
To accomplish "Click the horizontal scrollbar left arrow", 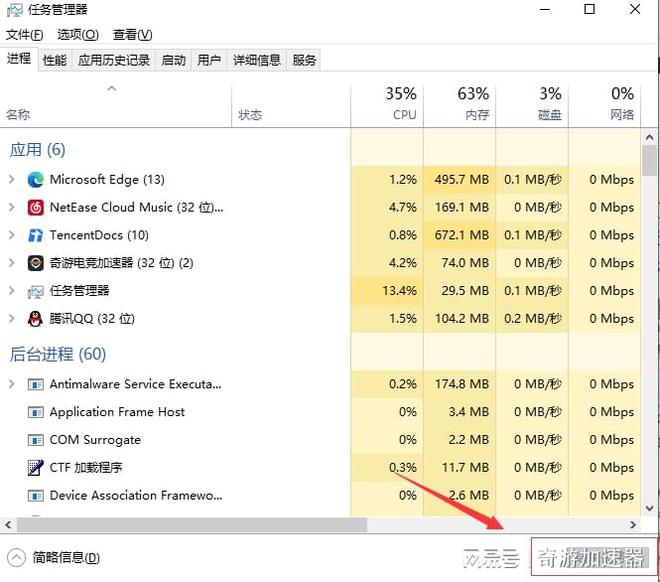I will point(8,525).
